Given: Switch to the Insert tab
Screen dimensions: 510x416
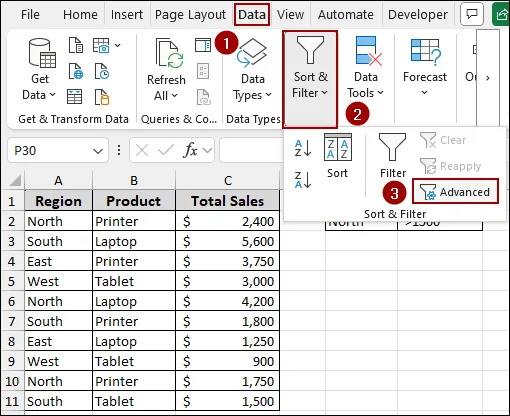Looking at the screenshot, I should point(127,15).
